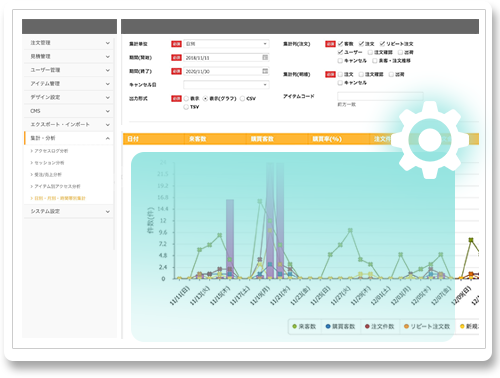Check 注文 in 集計列(明細) row
Screen dimensions: 500x378
pyautogui.click(x=340, y=74)
